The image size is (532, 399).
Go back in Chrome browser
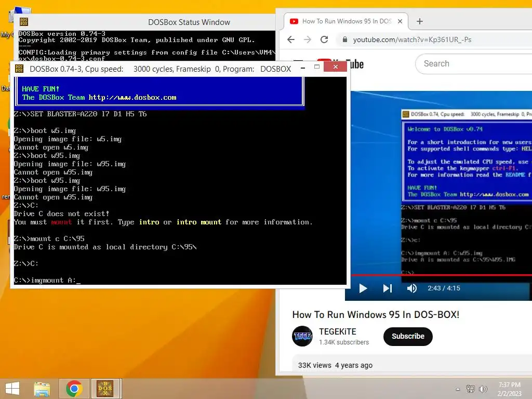(x=291, y=39)
